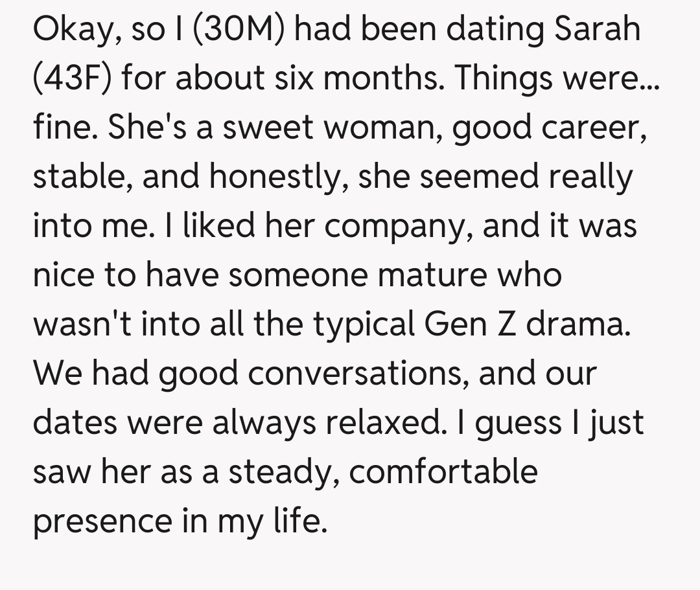
Task: Click the "(43F)" age tag
Action: (71, 79)
